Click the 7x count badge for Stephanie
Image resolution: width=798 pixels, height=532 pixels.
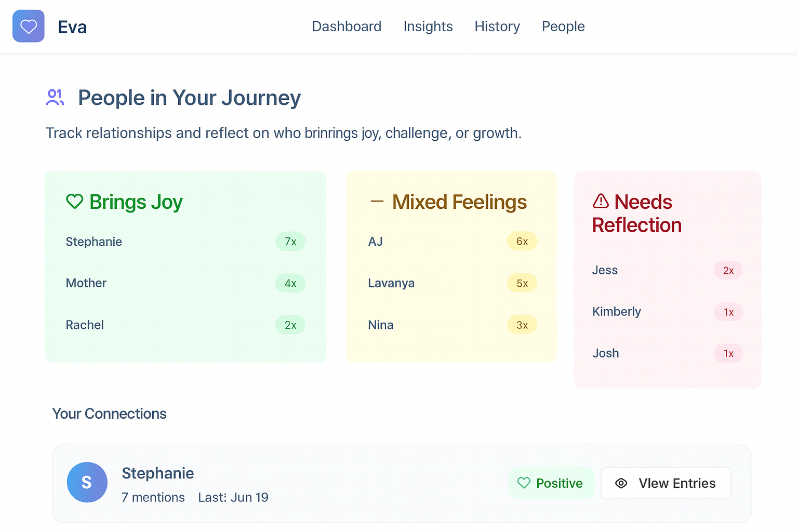click(x=290, y=242)
